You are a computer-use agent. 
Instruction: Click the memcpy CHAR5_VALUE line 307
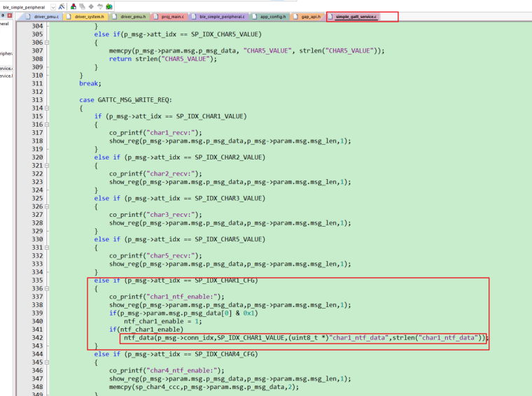point(246,51)
